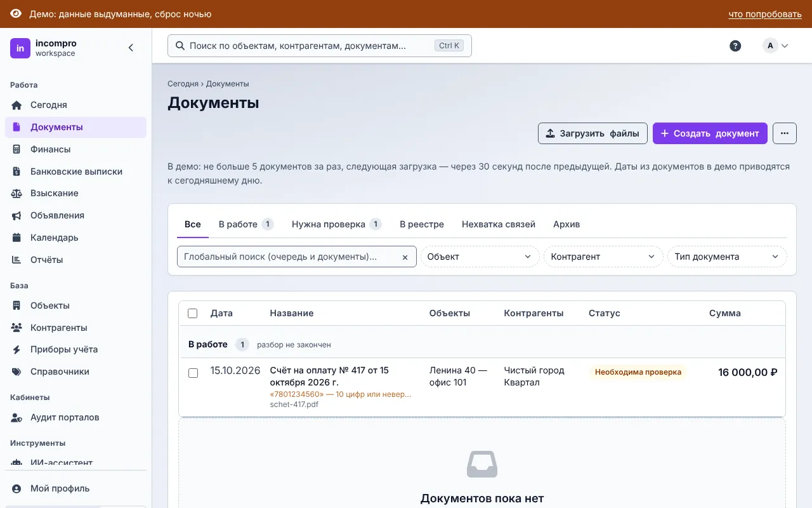The image size is (812, 508).
Task: Click the Сумма column header
Action: tap(725, 313)
